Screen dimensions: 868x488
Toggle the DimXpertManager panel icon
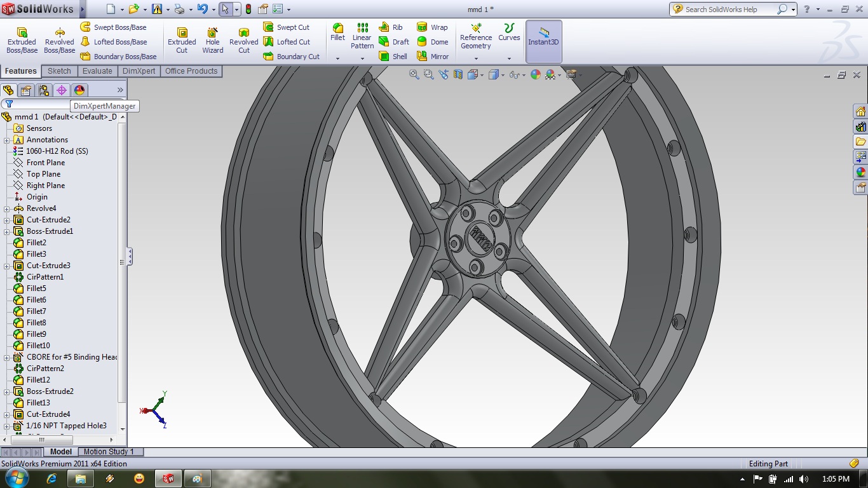(x=61, y=90)
